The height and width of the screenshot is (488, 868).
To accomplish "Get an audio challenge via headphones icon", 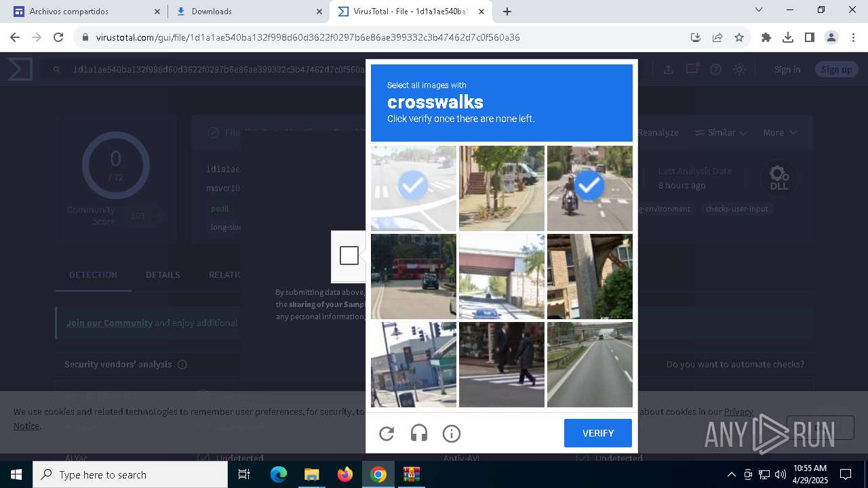I will [419, 433].
